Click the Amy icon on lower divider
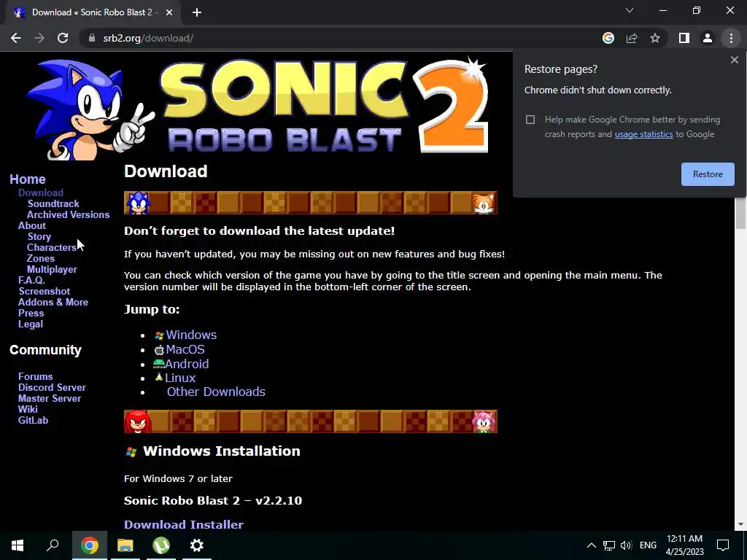 tap(484, 421)
